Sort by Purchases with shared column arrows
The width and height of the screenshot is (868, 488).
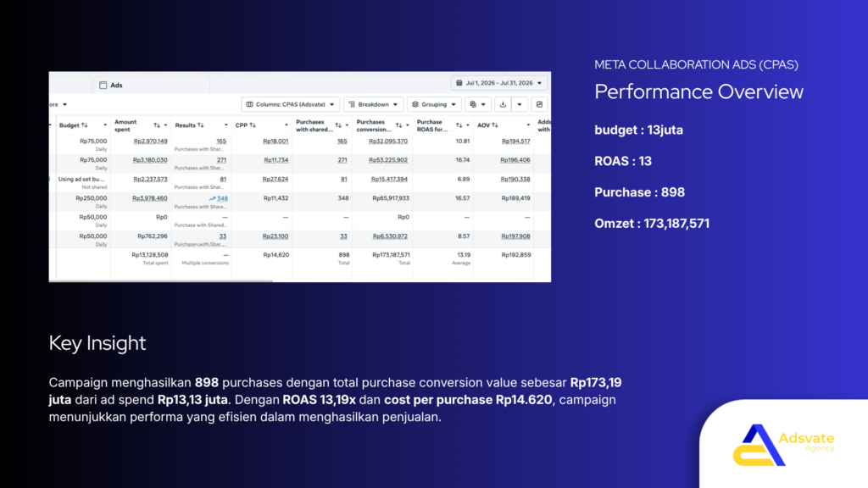coord(338,125)
